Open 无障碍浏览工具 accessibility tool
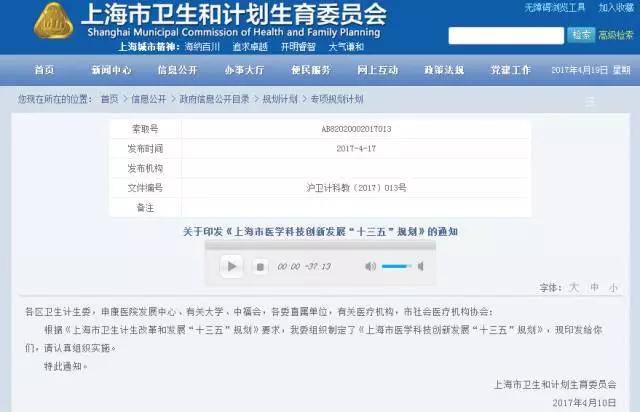Image resolution: width=640 pixels, height=412 pixels. coord(554,8)
